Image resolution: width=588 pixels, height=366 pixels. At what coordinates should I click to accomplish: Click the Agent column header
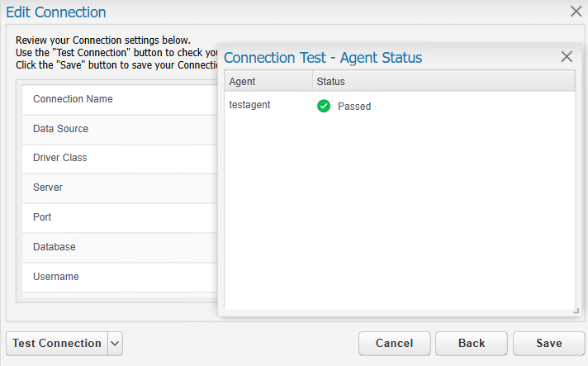[x=269, y=81]
